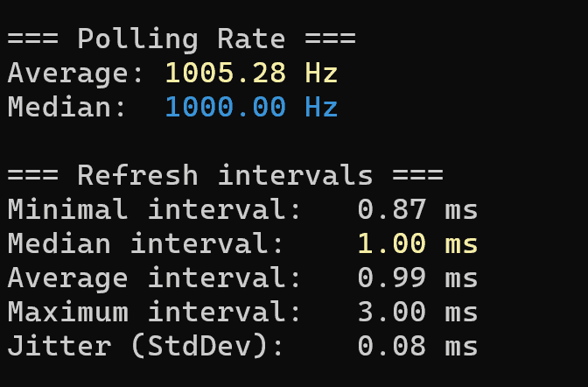This screenshot has width=588, height=387.
Task: Click the 0.87 ms minimal value
Action: [417, 209]
